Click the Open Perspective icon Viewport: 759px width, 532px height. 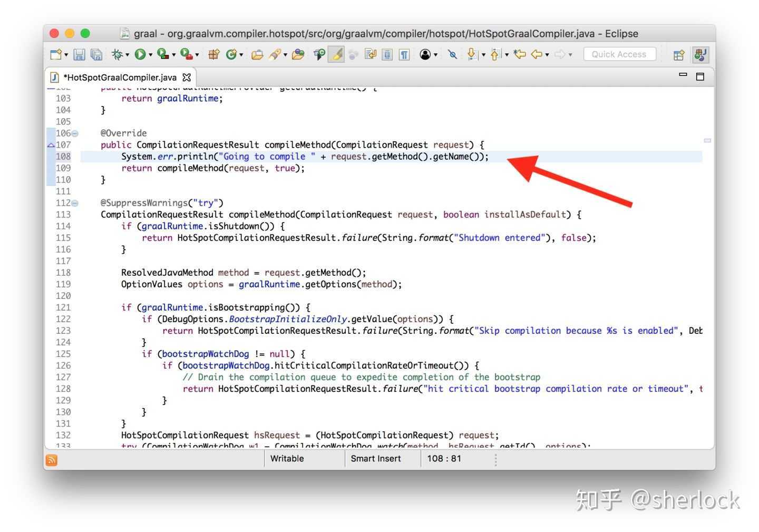pos(679,55)
